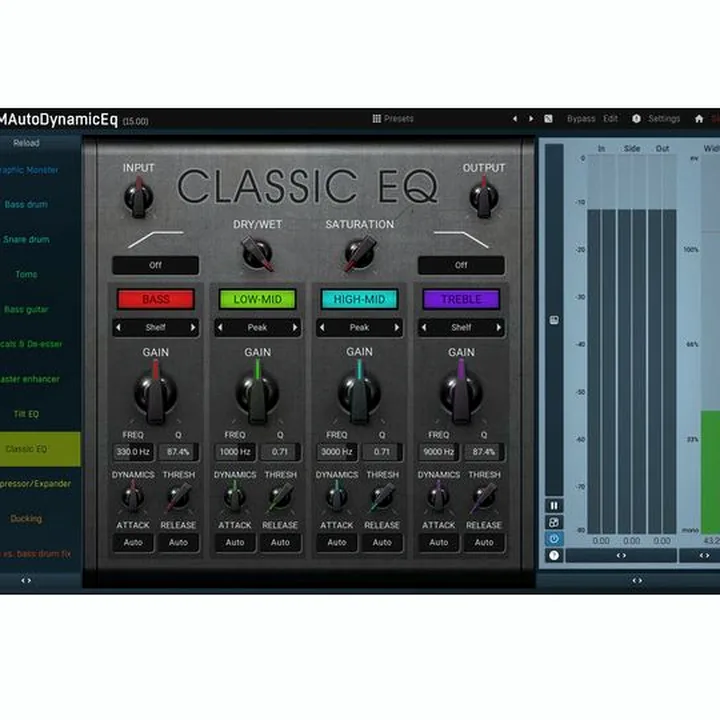Collapse preset sidebar with bottom arrows
The width and height of the screenshot is (720, 720).
point(26,581)
